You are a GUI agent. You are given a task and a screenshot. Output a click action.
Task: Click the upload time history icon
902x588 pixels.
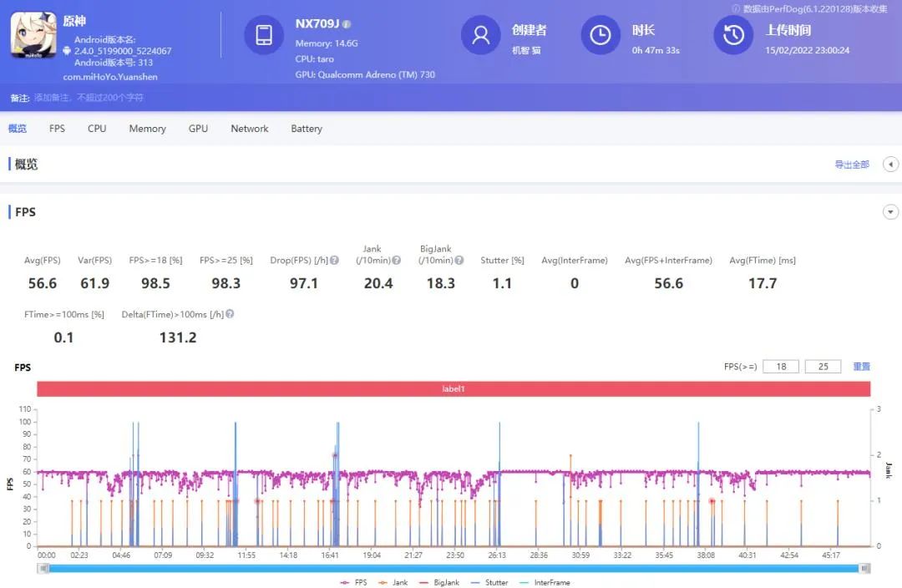click(733, 34)
